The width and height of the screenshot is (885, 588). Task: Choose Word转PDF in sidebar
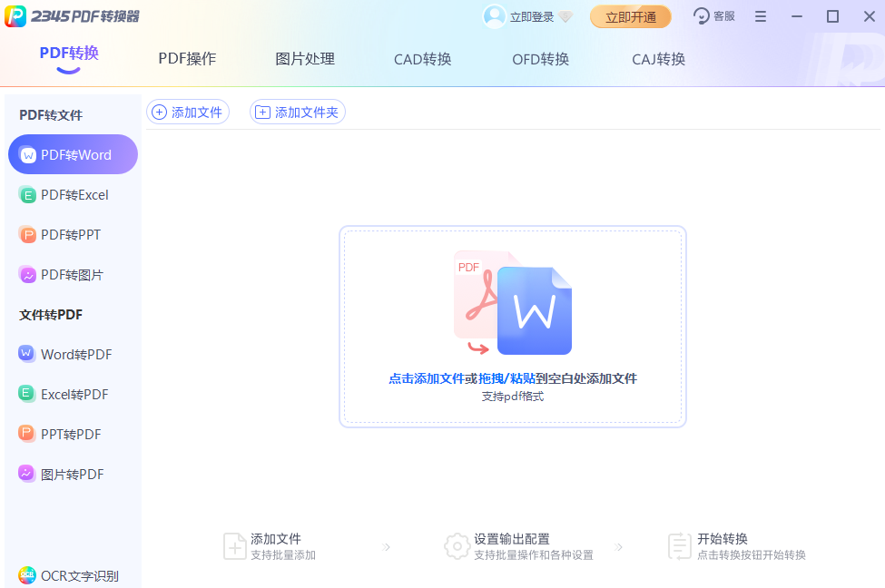coord(72,355)
